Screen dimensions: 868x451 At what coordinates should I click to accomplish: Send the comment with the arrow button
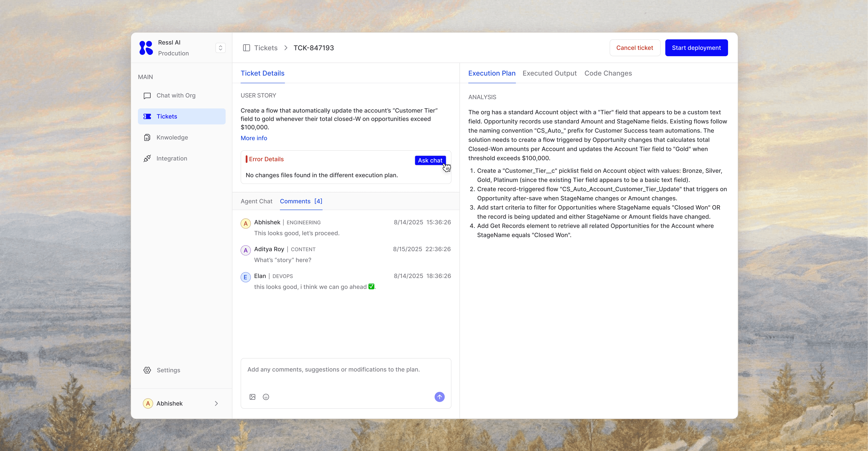(439, 397)
